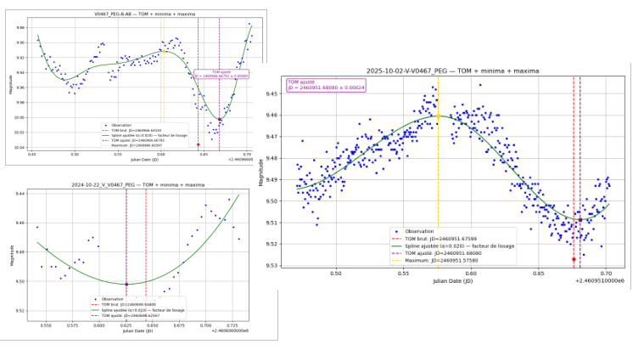This screenshot has width=644, height=350.
Task: Click the purple minimum marker in the 2024-10-22 plot
Action: 126,284
